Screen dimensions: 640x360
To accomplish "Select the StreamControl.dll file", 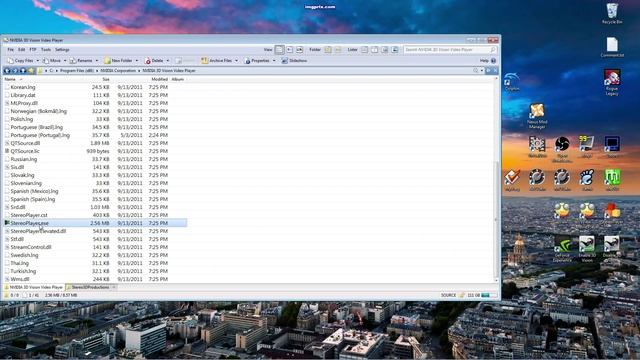I will (x=31, y=247).
